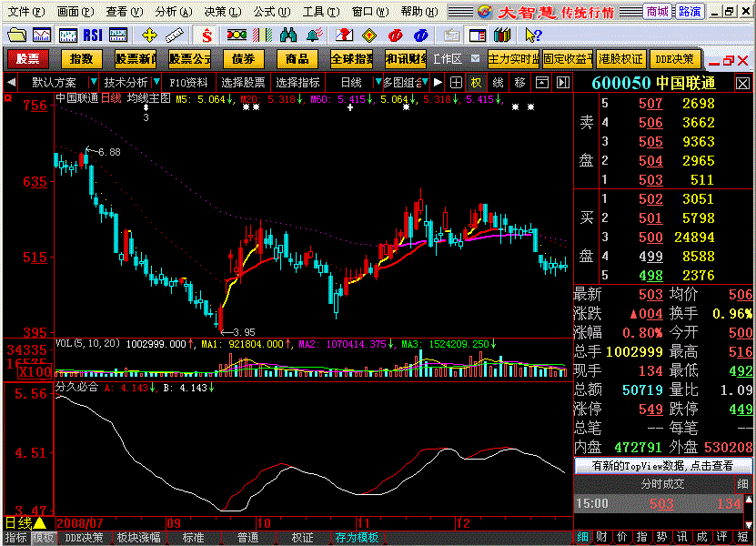
Task: Toggle the 细 button beside 分时成交
Action: click(x=742, y=484)
